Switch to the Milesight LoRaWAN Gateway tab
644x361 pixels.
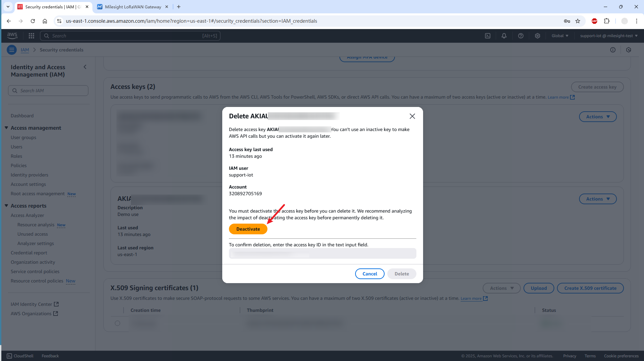pyautogui.click(x=133, y=7)
